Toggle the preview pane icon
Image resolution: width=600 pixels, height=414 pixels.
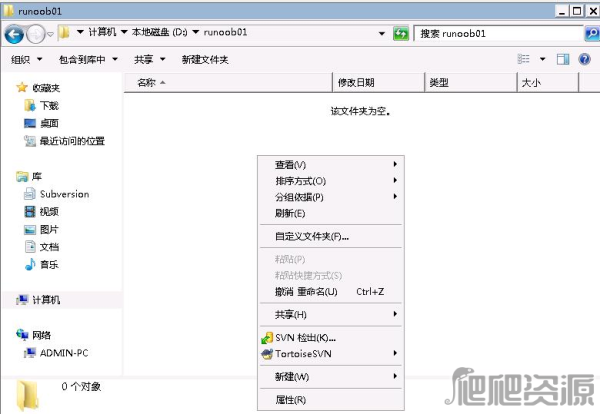pyautogui.click(x=563, y=59)
